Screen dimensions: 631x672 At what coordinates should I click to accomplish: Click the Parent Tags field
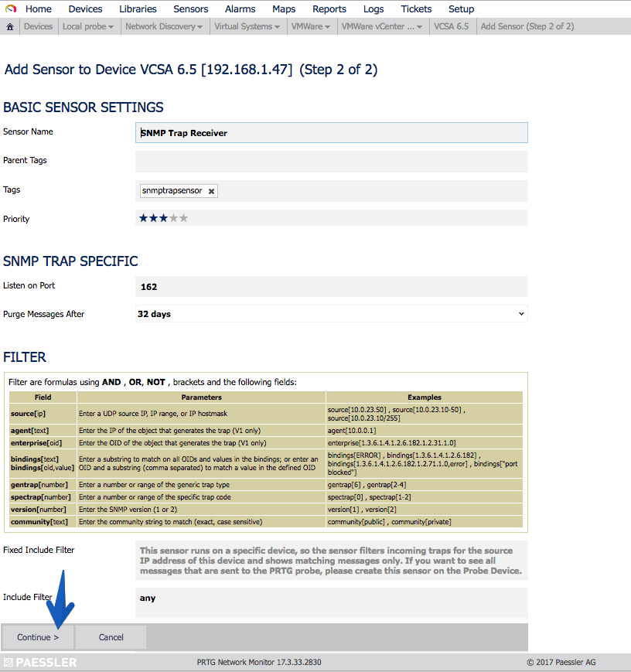(x=332, y=162)
